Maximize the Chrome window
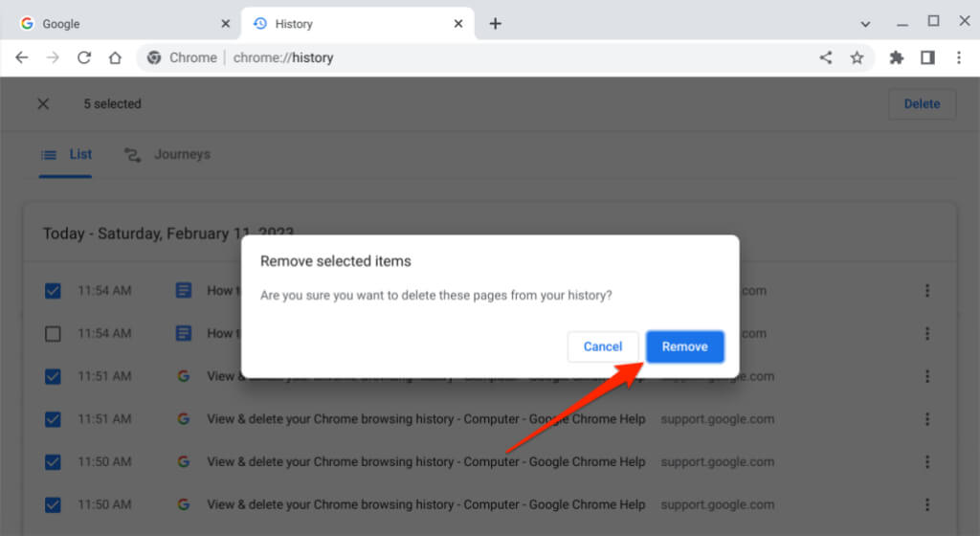Image resolution: width=980 pixels, height=536 pixels. [x=933, y=21]
